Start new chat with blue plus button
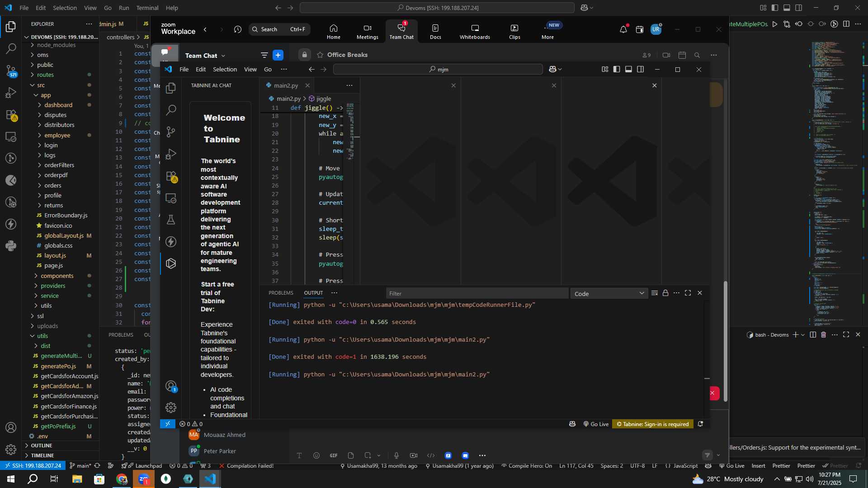Image resolution: width=868 pixels, height=488 pixels. coord(278,55)
